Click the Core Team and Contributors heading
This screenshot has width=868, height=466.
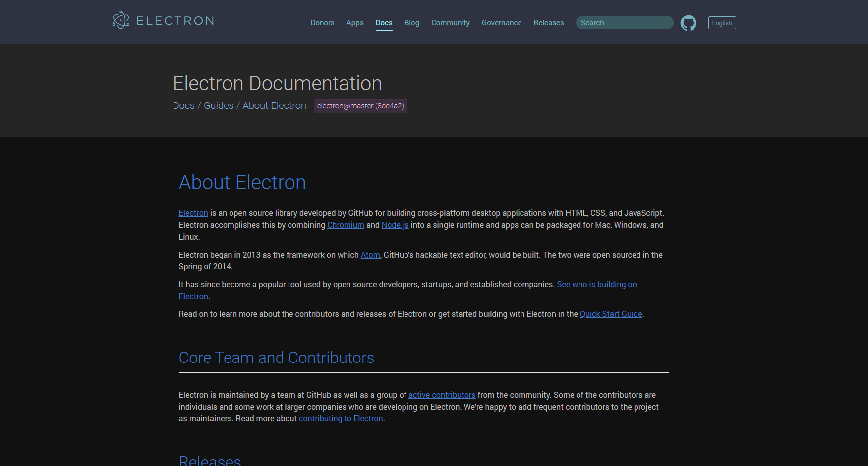tap(277, 358)
